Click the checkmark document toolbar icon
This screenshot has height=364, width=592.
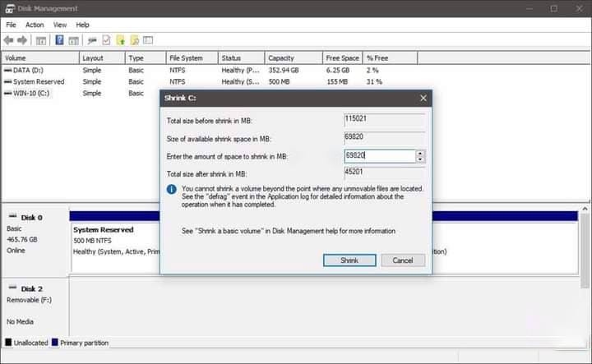[105, 39]
